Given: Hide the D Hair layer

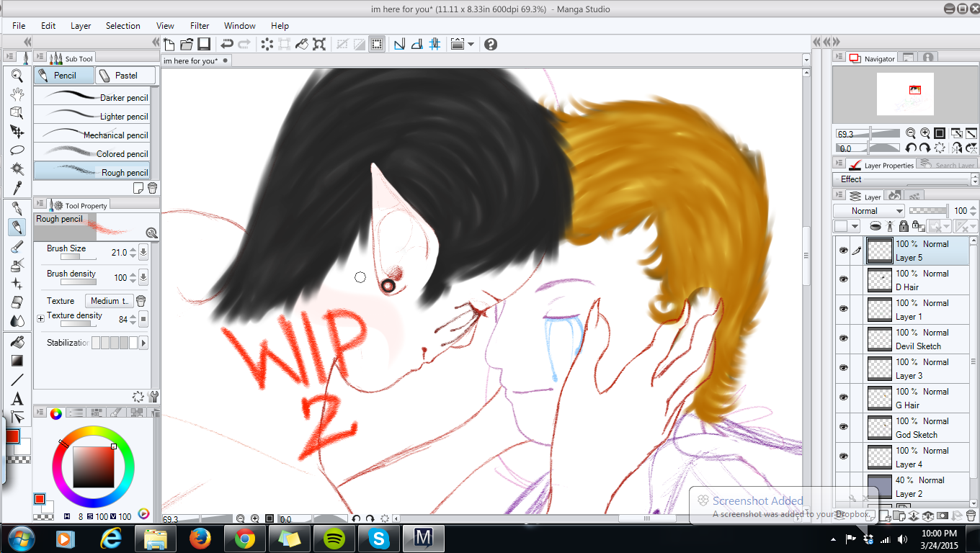Looking at the screenshot, I should 843,280.
